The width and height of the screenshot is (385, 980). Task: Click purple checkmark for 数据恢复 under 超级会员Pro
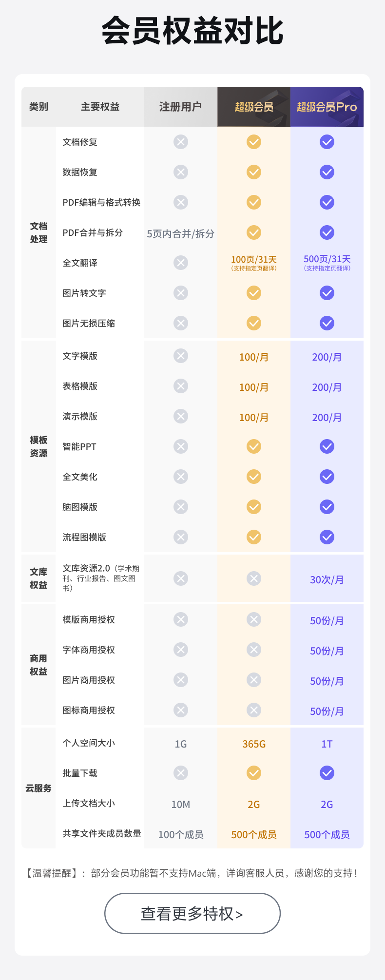point(327,172)
